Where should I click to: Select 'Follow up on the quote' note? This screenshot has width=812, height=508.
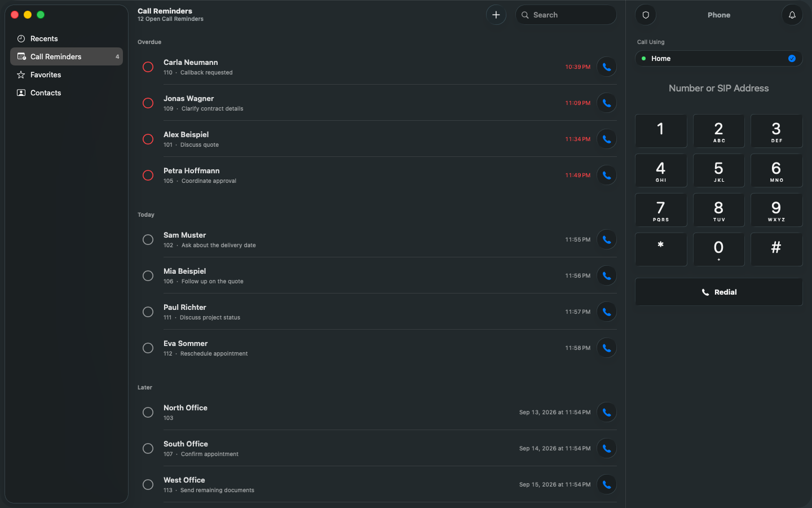coord(213,281)
